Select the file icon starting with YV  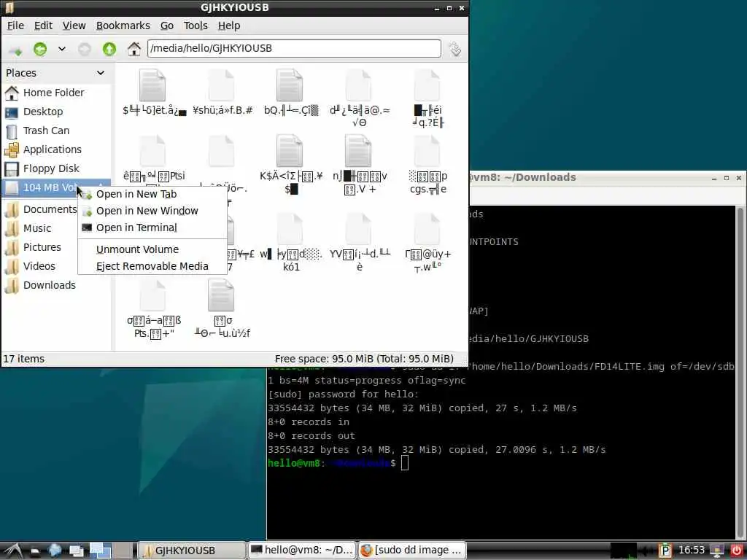click(359, 229)
